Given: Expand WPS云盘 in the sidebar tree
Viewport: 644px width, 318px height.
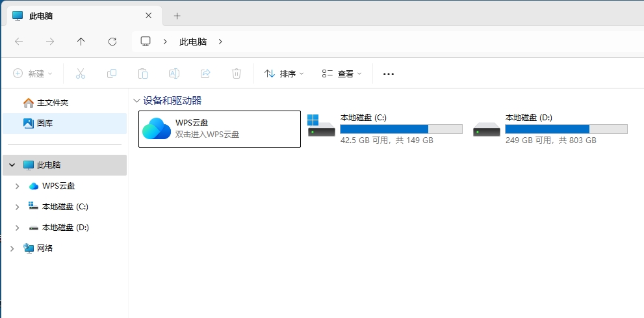Looking at the screenshot, I should [x=18, y=186].
